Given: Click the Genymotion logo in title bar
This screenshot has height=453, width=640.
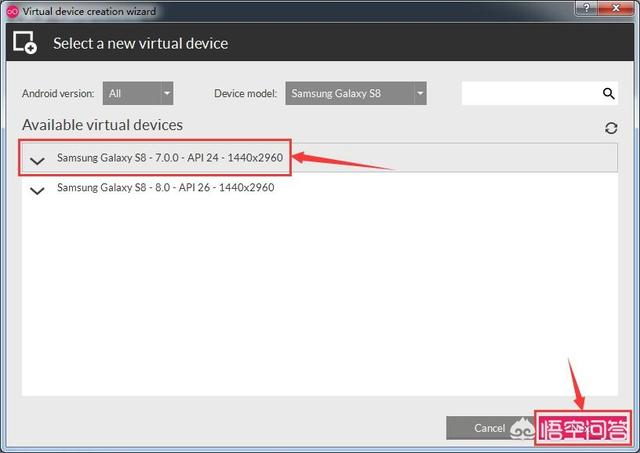Looking at the screenshot, I should [x=12, y=11].
